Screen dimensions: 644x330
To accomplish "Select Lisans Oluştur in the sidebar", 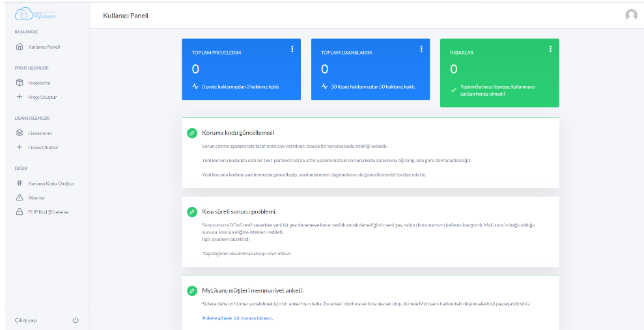I will pos(43,147).
